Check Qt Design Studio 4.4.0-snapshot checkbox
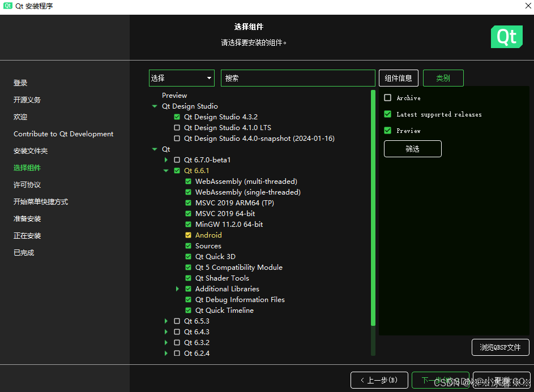This screenshot has height=392, width=534. 177,139
